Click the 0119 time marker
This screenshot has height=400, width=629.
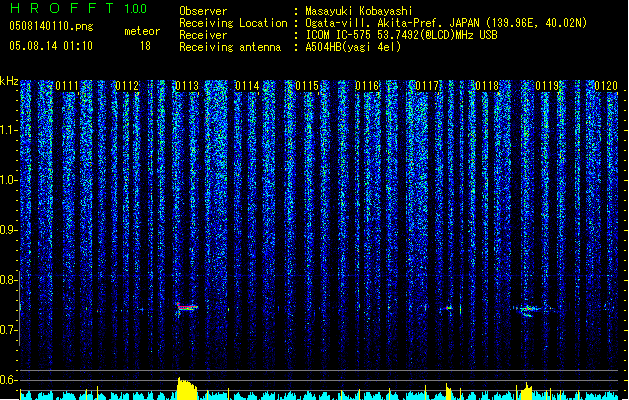click(547, 86)
